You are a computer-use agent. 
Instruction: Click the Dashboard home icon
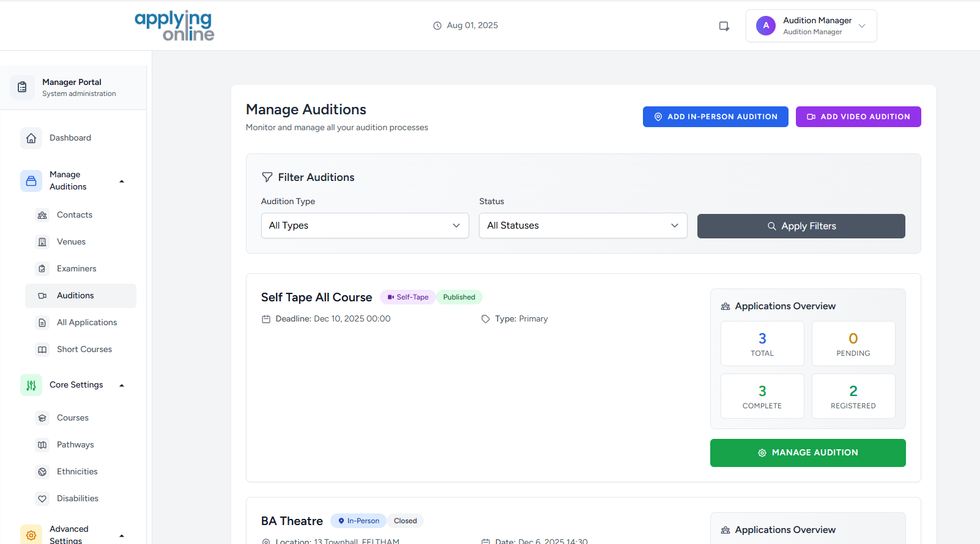[31, 138]
